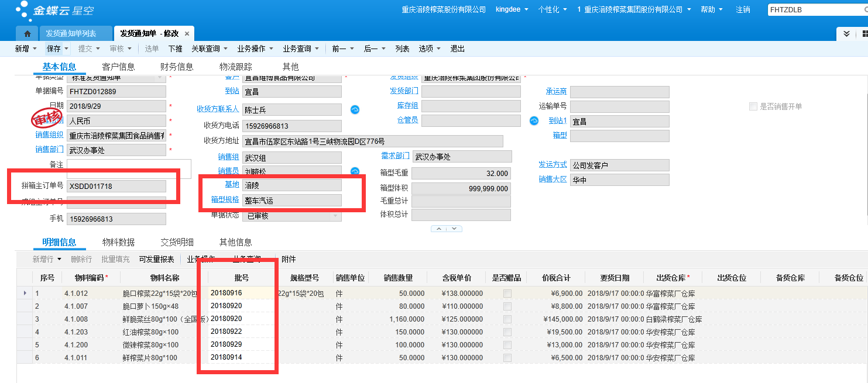Click cloud icon beside 销售员 field

click(355, 171)
